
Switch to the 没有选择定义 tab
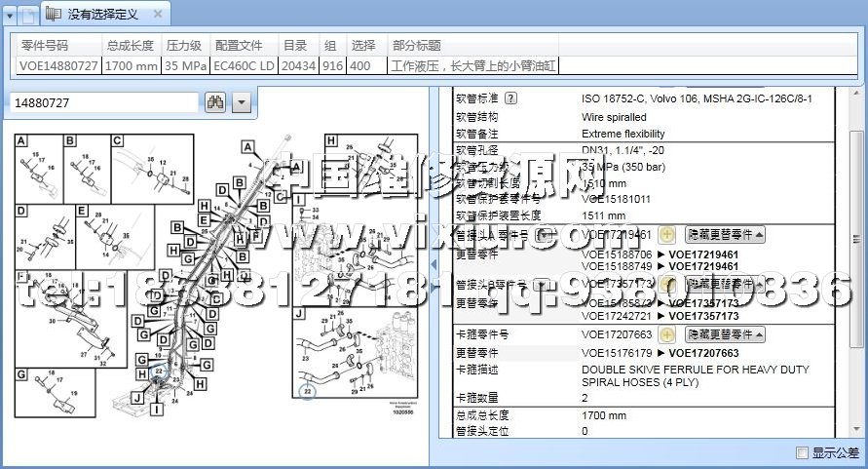click(101, 15)
